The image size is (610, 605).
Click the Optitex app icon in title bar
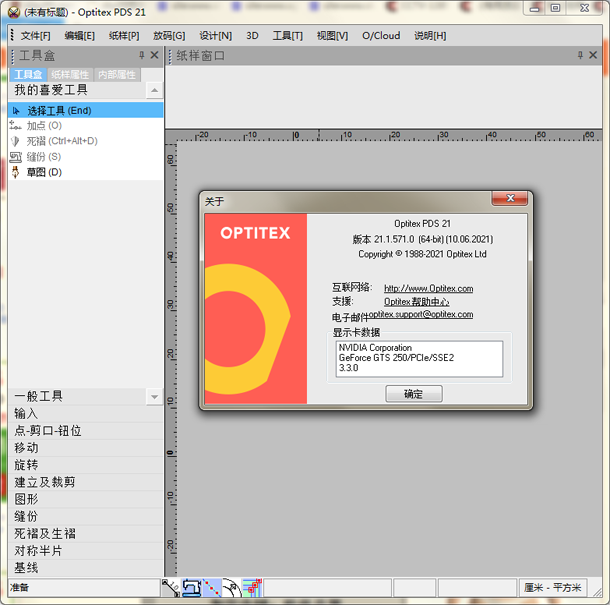click(14, 12)
